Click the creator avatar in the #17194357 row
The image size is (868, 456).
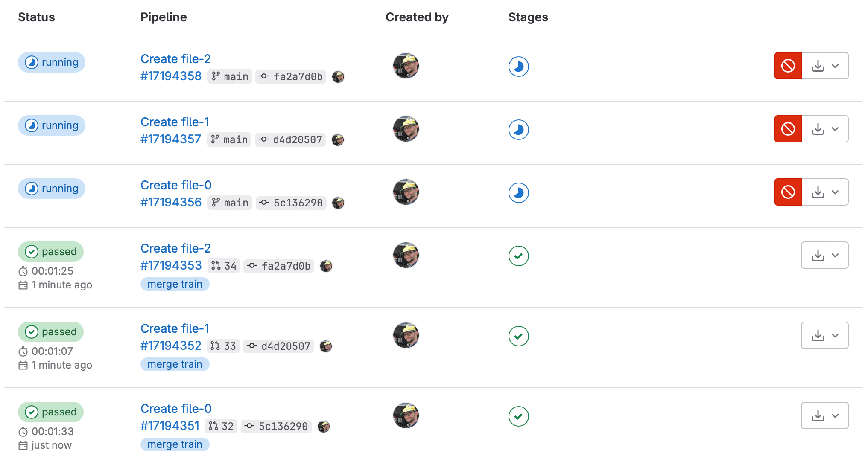tap(406, 129)
